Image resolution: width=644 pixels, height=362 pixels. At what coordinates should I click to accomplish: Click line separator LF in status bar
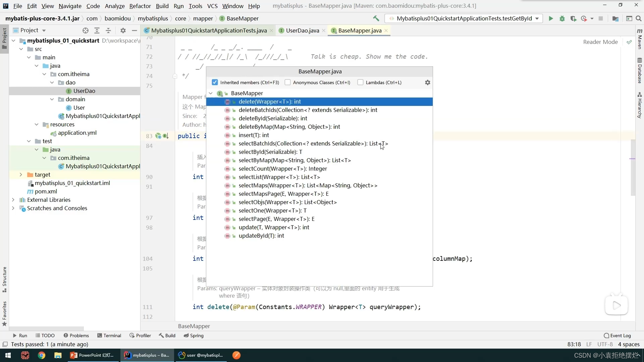pos(589,344)
